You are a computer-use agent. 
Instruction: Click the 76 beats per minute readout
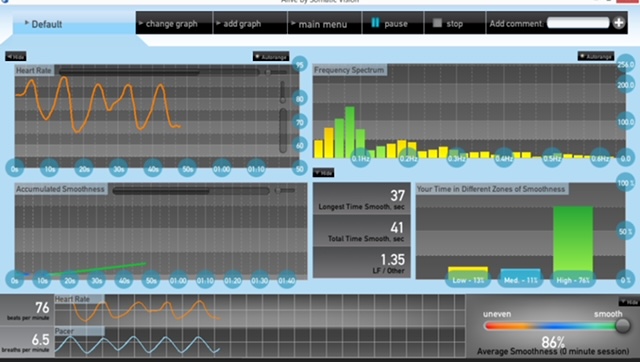click(42, 307)
